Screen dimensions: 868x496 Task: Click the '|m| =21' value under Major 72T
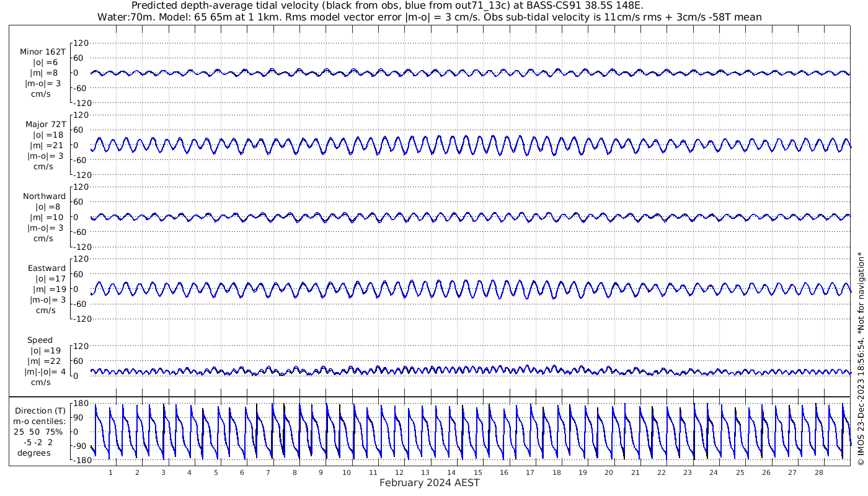coord(46,146)
